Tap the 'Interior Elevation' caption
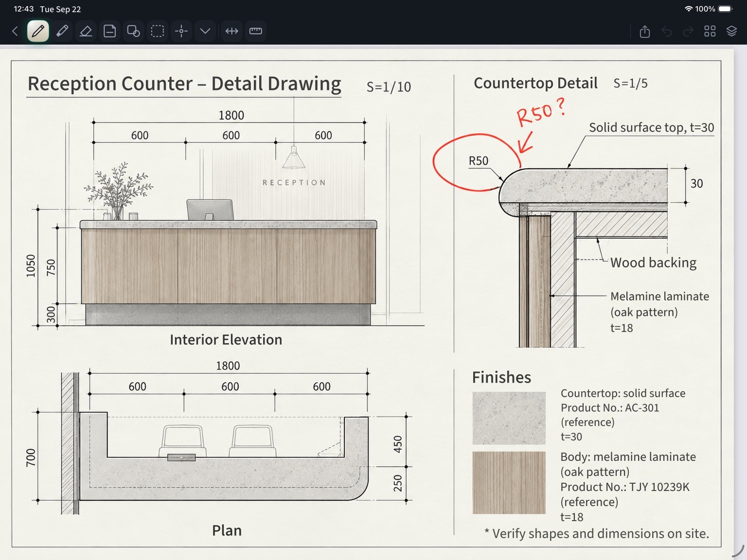This screenshot has width=747, height=560. click(226, 339)
